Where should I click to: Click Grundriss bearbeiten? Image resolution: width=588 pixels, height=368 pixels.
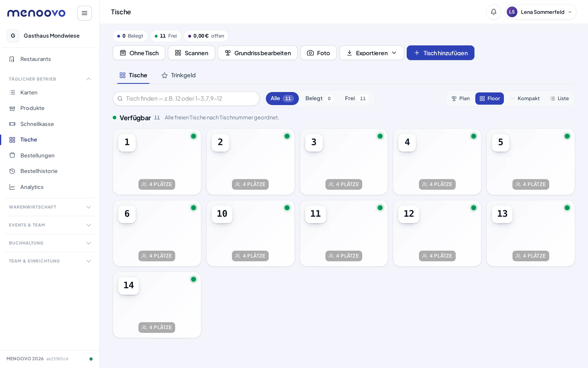point(257,53)
